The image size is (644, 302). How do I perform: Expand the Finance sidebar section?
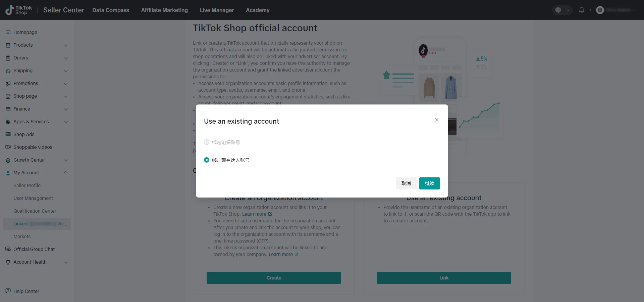(66, 109)
